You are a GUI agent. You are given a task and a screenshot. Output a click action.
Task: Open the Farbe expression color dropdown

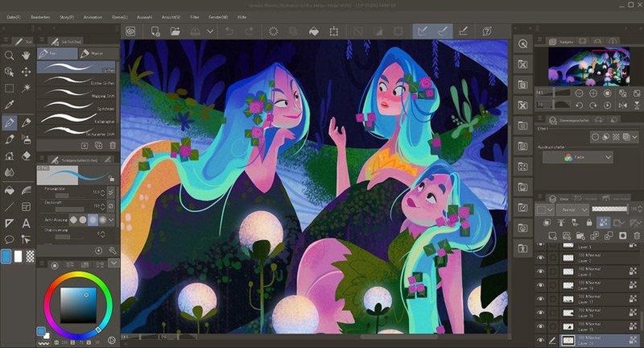coord(578,157)
